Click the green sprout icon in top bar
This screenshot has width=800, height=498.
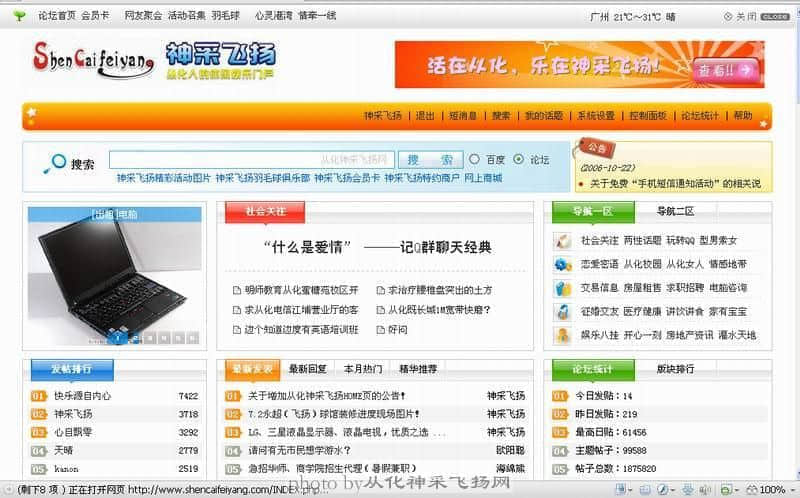tap(19, 16)
